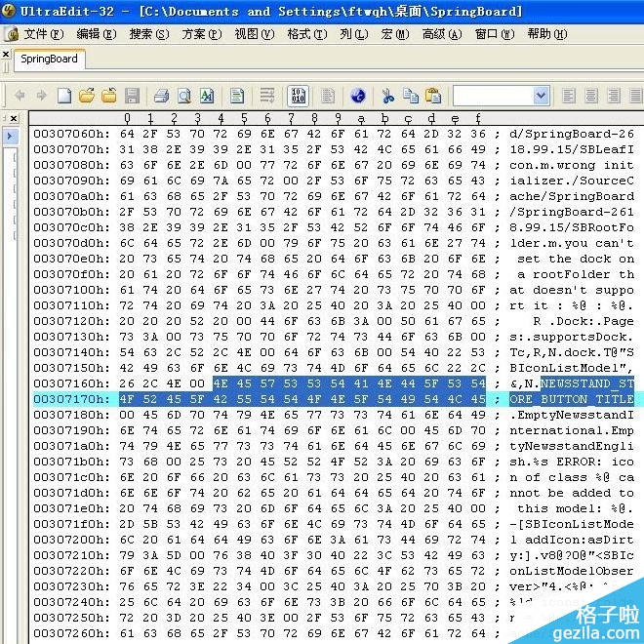Toggle Word Wrap with the lines-and-arrow icon
The height and width of the screenshot is (644, 644).
point(267,96)
